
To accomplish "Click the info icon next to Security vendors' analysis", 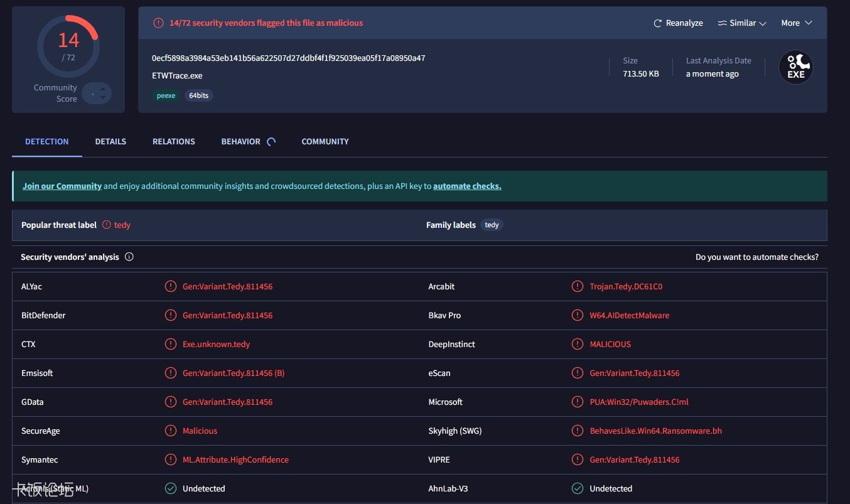I will coord(129,256).
